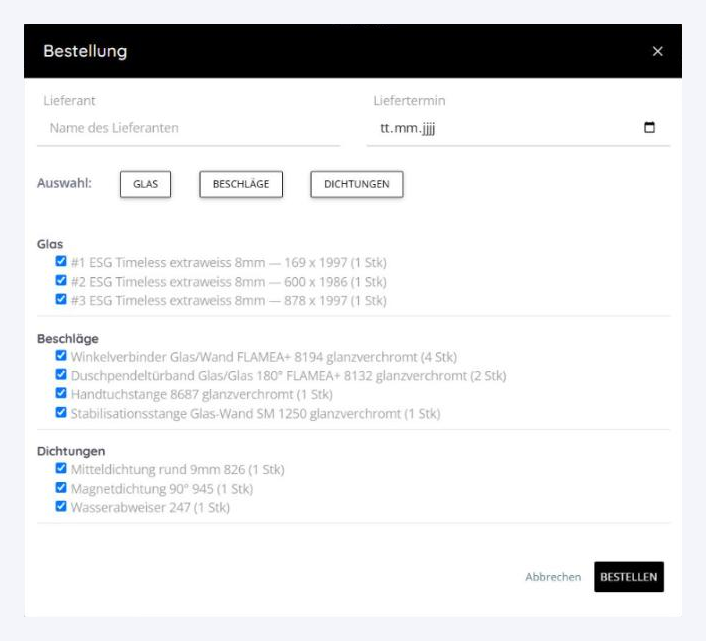Viewport: 706px width, 641px height.
Task: Click the Name des Lieferanten field
Action: coord(188,128)
